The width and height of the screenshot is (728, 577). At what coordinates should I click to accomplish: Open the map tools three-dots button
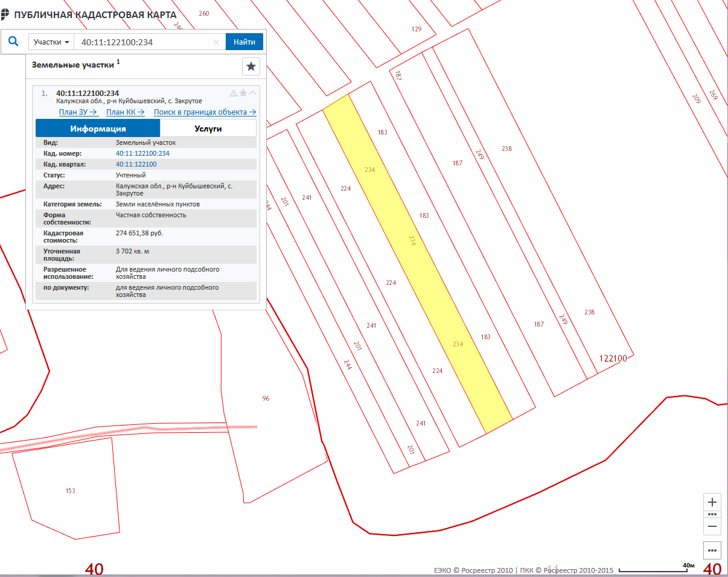coord(712,550)
